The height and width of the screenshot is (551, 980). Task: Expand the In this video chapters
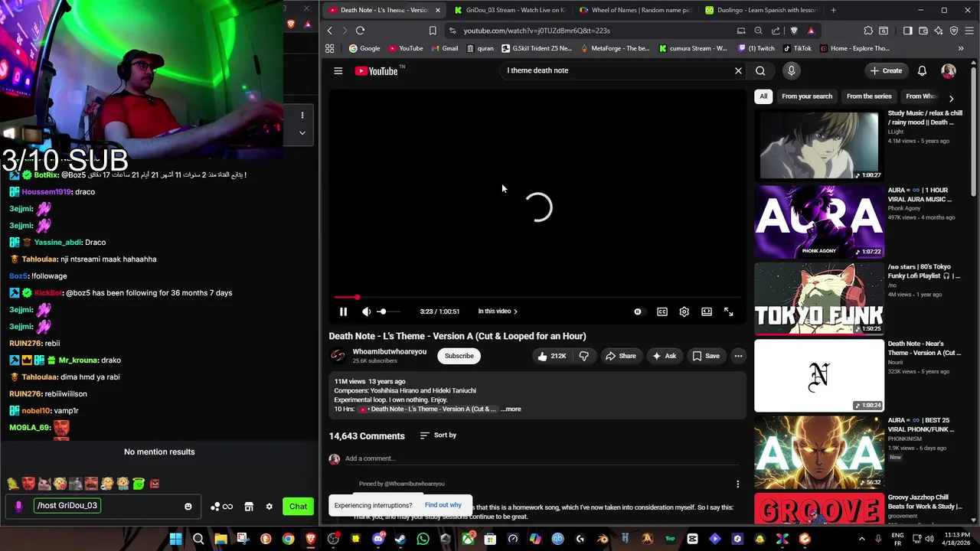tap(498, 311)
